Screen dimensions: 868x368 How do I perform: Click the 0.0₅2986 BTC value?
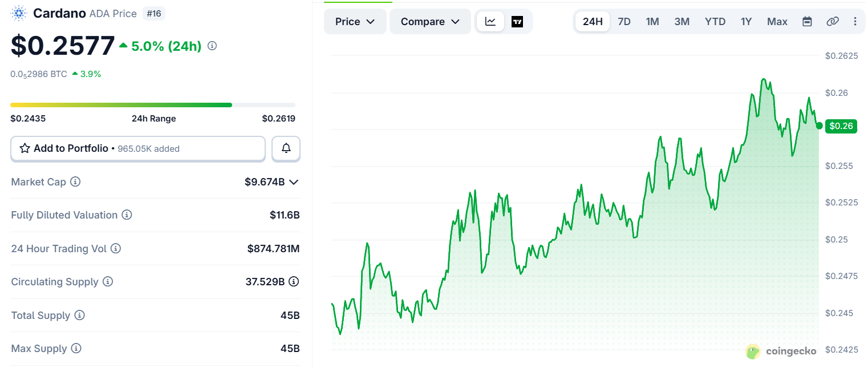[x=39, y=74]
